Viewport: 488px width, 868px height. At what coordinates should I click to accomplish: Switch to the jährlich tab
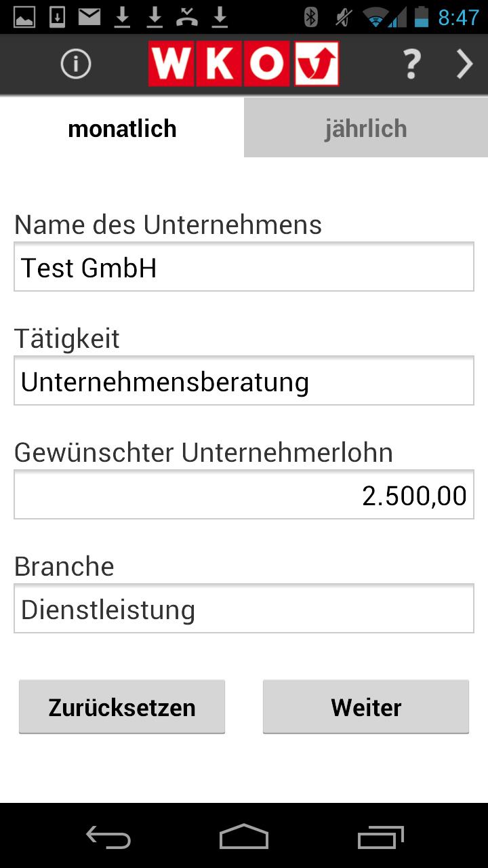[x=365, y=127]
